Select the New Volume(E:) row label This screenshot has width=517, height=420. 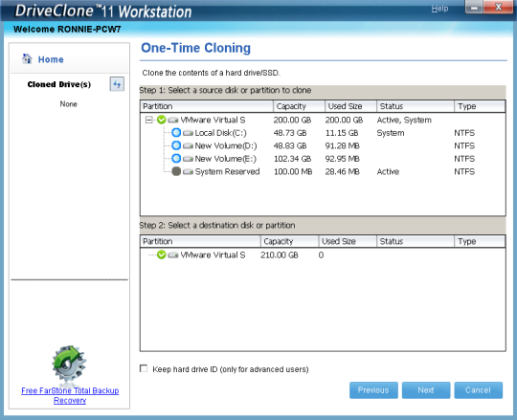[x=226, y=159]
